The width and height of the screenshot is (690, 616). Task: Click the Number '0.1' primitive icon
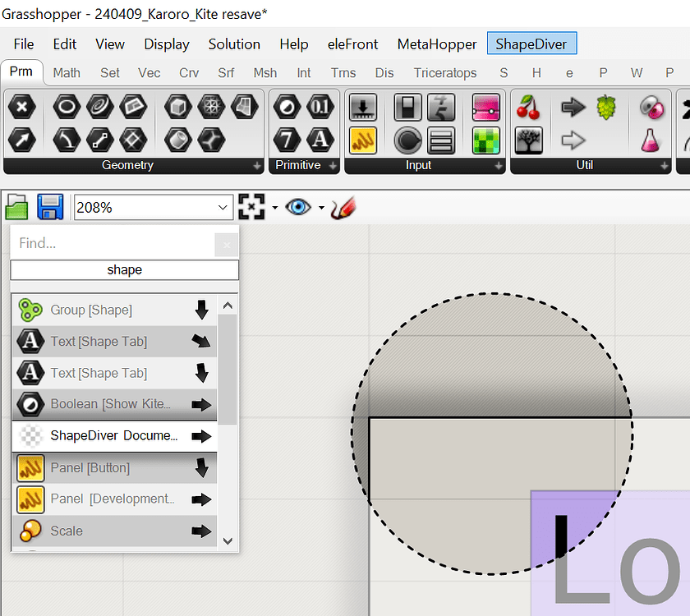pyautogui.click(x=320, y=107)
